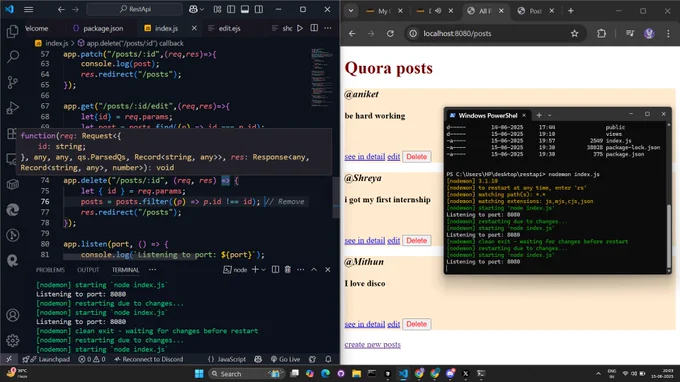
Task: Open File Explorer from taskbar
Action: coord(356,373)
